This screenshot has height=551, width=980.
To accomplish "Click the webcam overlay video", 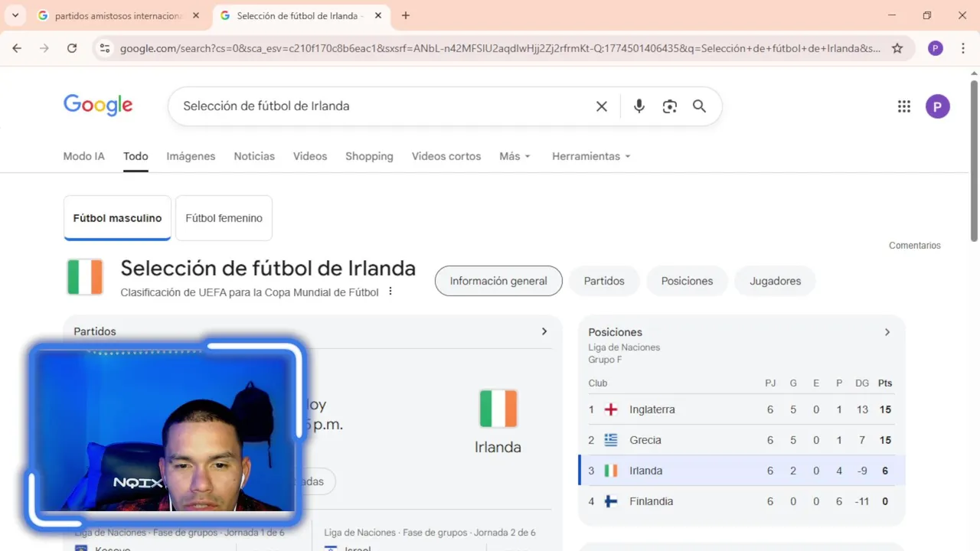I will point(167,432).
